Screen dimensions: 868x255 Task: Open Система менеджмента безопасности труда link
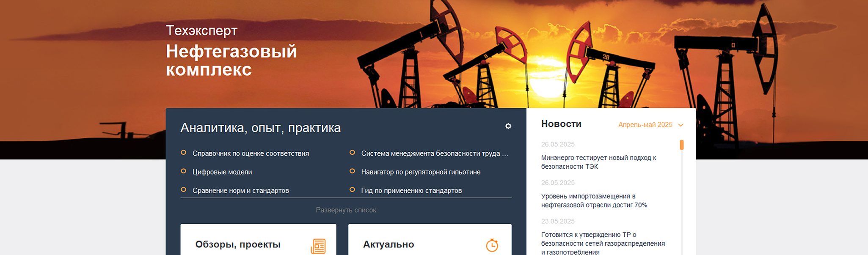[x=435, y=154]
